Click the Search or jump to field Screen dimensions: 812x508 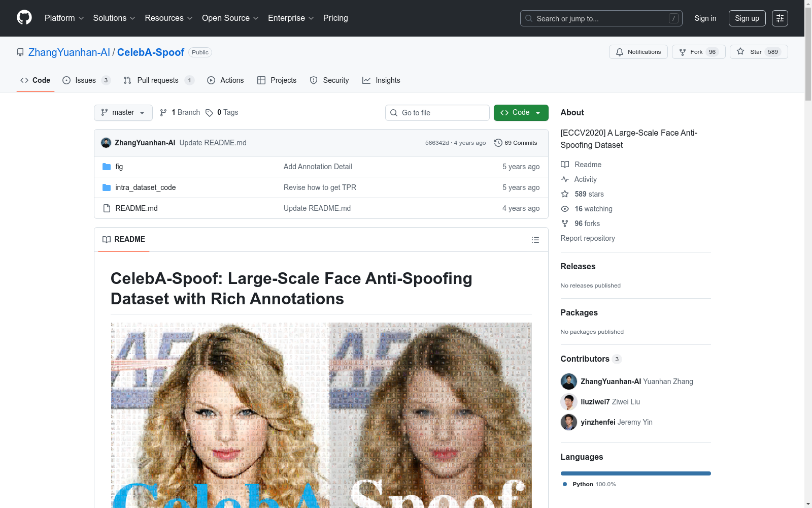[601, 18]
